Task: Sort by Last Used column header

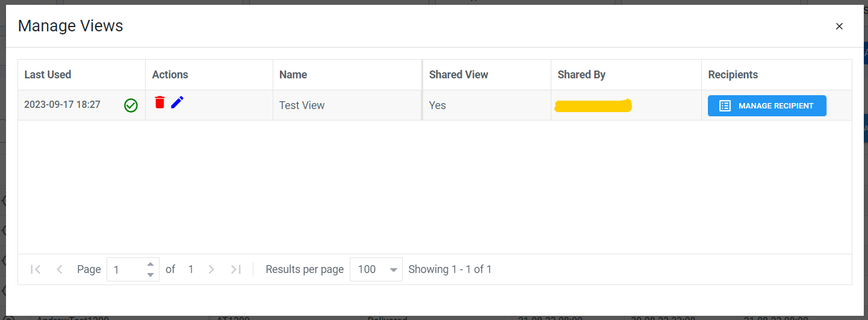Action: (48, 75)
